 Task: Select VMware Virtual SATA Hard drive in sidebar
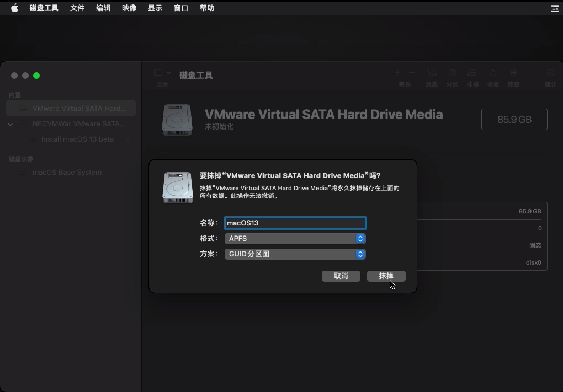point(79,109)
